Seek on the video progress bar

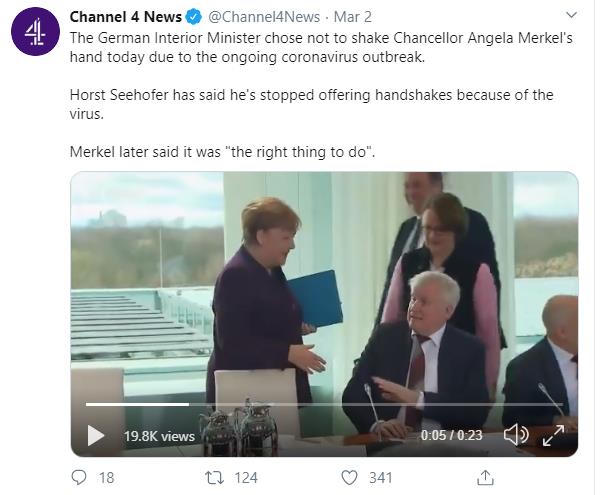coord(300,404)
